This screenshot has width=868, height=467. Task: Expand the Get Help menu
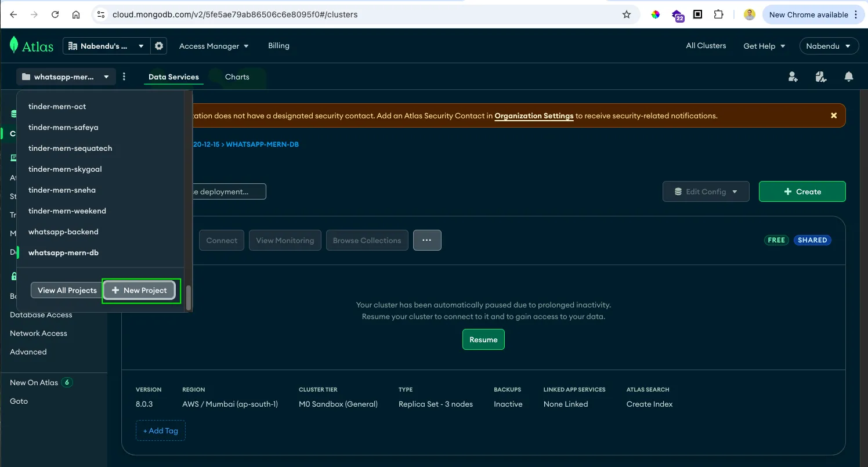(x=764, y=46)
